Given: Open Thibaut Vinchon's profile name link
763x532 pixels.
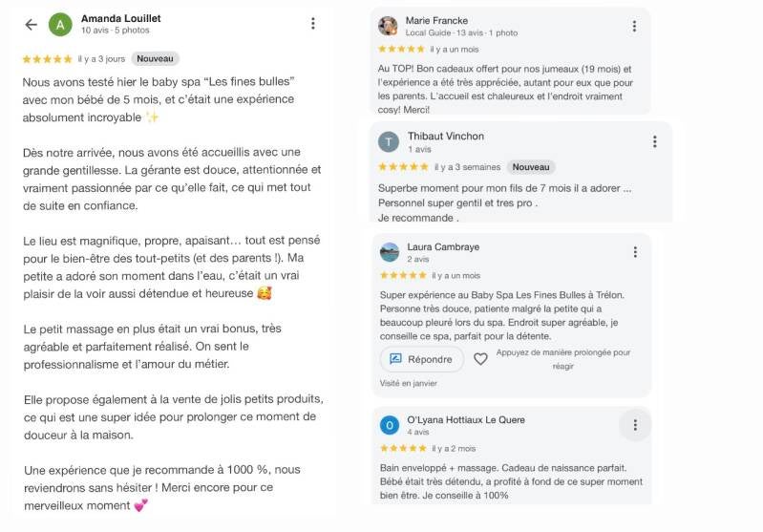Looking at the screenshot, I should [446, 136].
